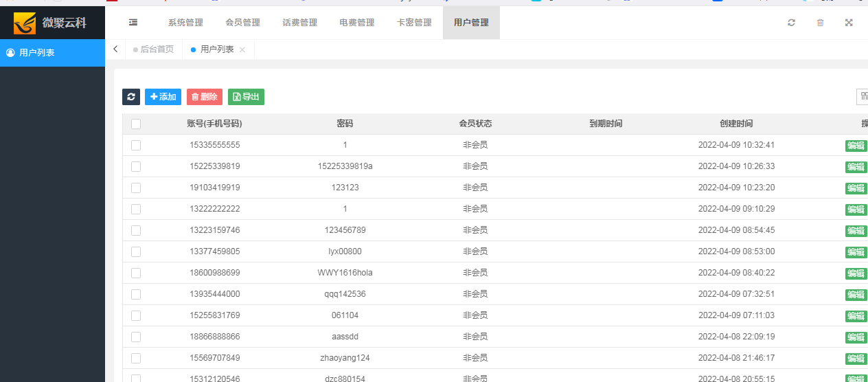Check the row for 15255831769
The image size is (868, 382).
(136, 315)
